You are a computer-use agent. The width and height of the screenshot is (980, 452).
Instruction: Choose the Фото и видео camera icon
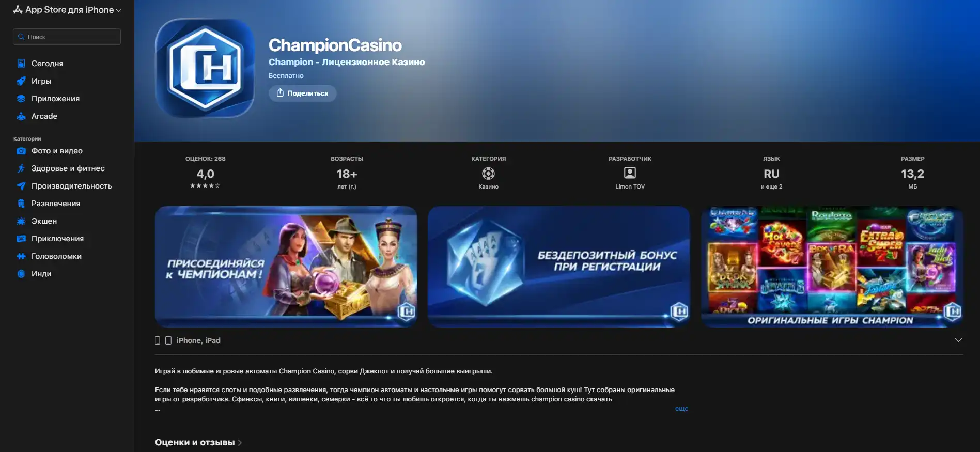pos(21,151)
